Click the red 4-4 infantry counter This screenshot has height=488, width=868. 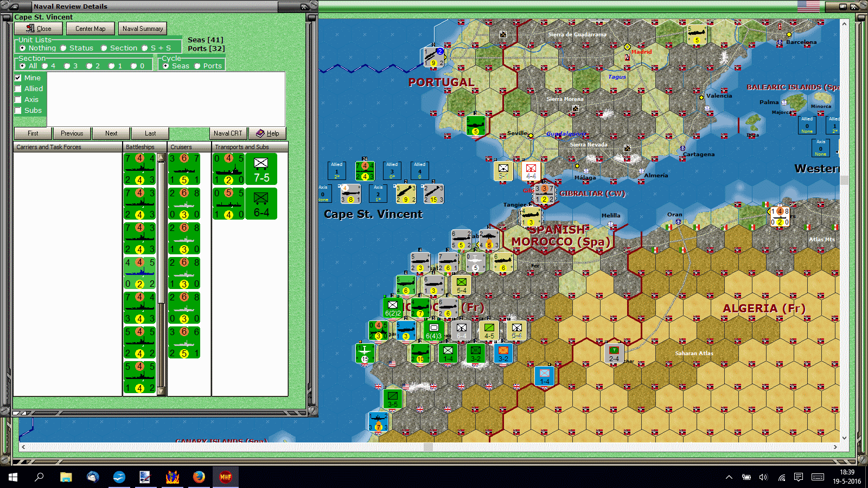point(531,171)
